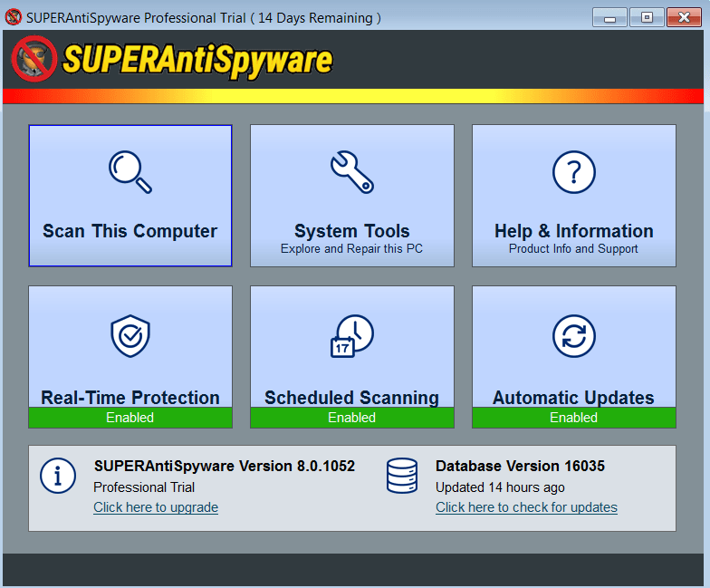Image resolution: width=710 pixels, height=588 pixels.
Task: Click the clock and calendar scheduling icon
Action: click(351, 336)
